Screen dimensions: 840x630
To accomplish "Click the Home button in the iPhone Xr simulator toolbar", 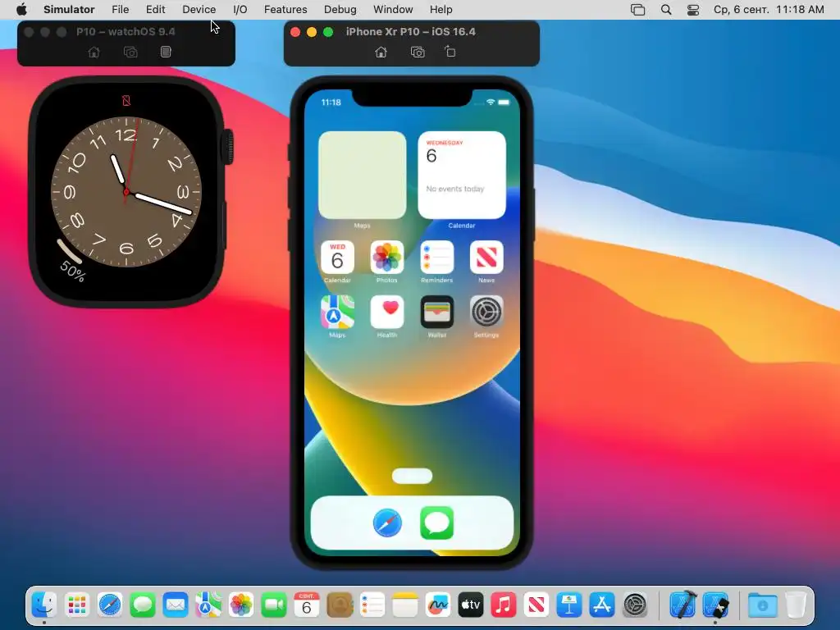I will click(x=381, y=52).
